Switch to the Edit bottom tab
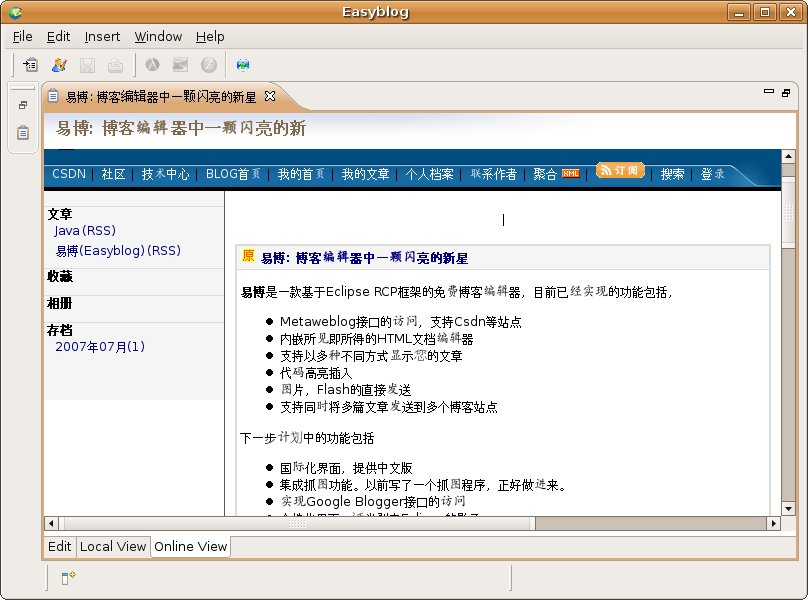 point(60,546)
